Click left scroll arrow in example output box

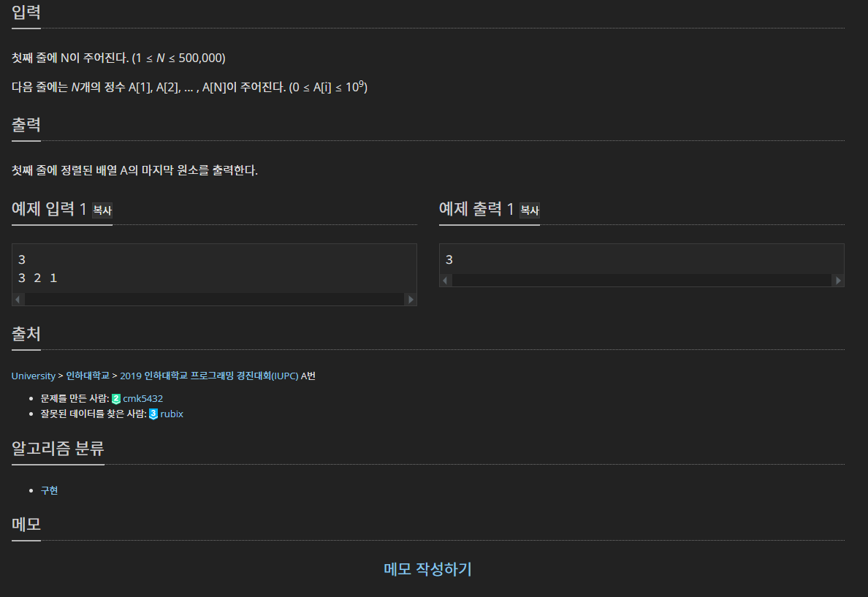pos(446,280)
